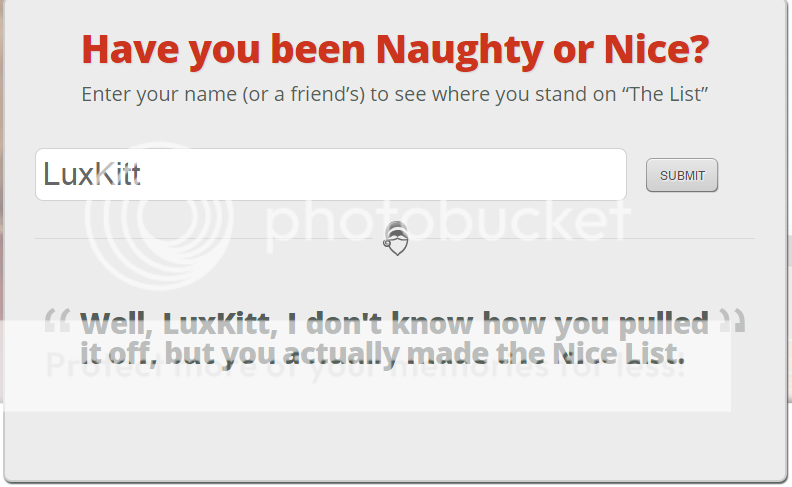Click the word 'Nice?' in the red heading
The height and width of the screenshot is (487, 792).
657,50
